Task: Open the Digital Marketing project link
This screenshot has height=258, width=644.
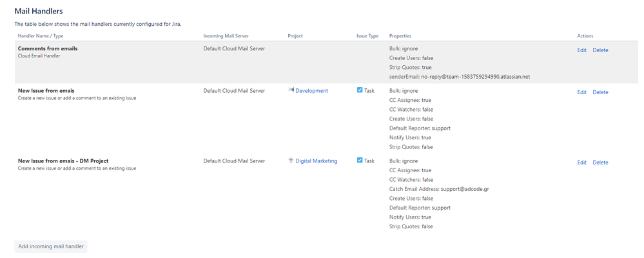Action: (x=316, y=161)
